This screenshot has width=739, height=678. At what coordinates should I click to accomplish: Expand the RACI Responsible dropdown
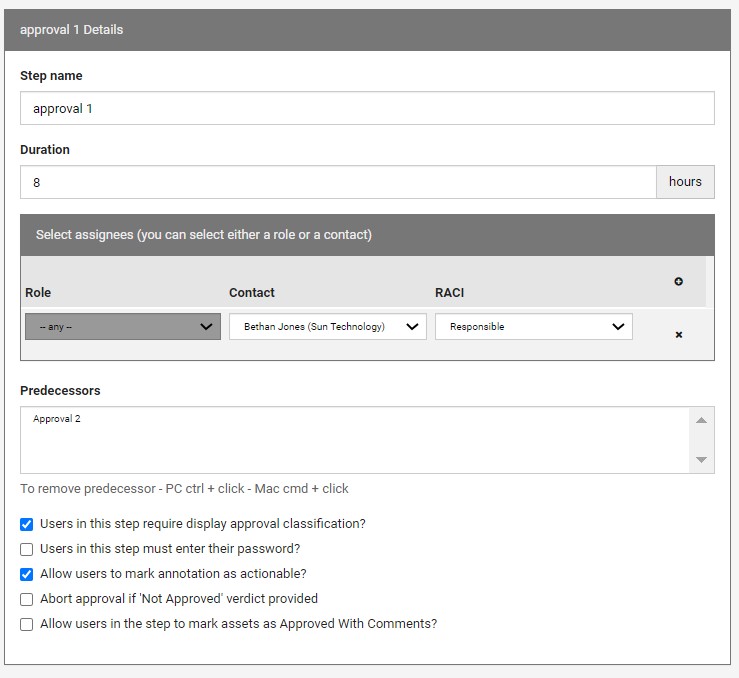[533, 327]
